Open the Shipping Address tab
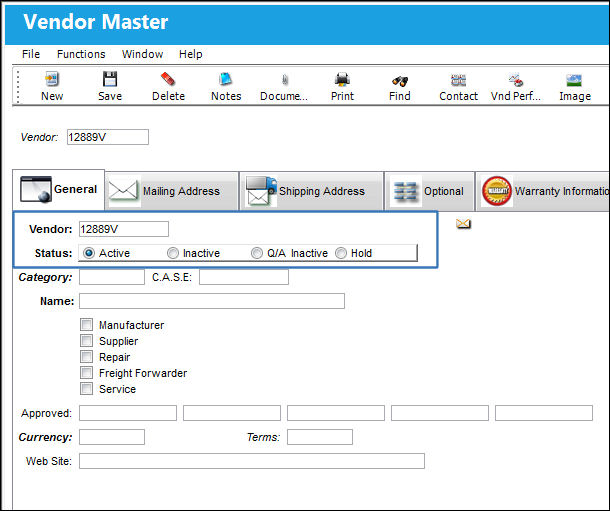This screenshot has width=610, height=511. [x=312, y=191]
